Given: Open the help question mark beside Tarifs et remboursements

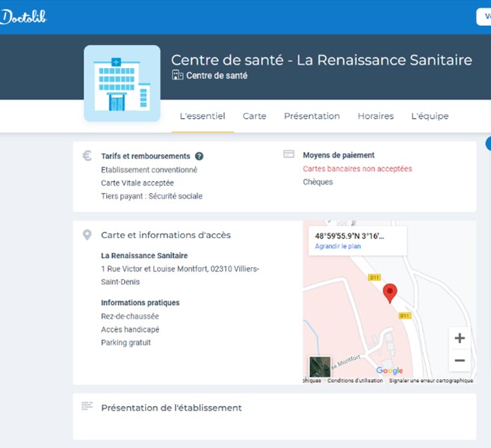Looking at the screenshot, I should pyautogui.click(x=199, y=156).
